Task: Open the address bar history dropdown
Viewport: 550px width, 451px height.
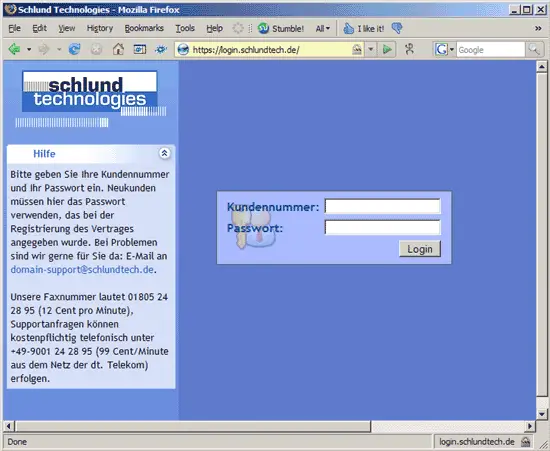Action: coord(371,49)
